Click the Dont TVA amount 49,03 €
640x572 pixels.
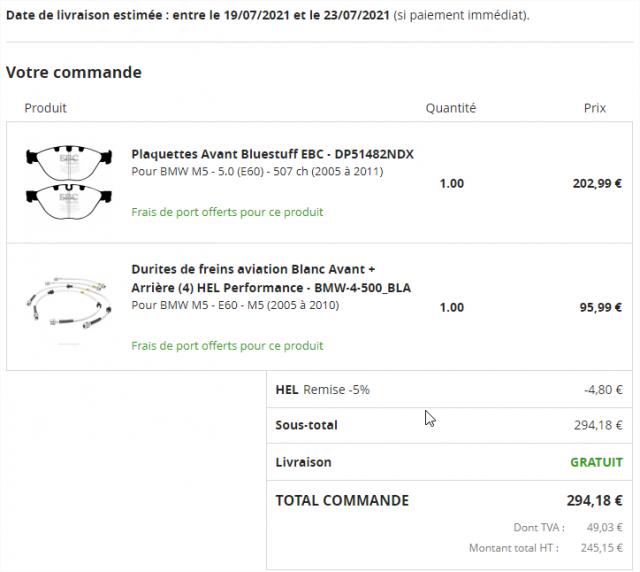tap(604, 527)
